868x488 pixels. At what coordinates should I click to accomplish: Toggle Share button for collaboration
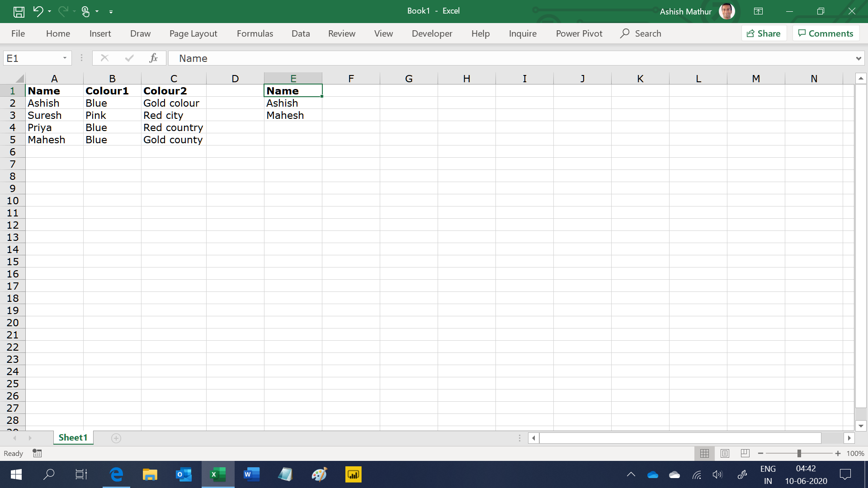(763, 33)
